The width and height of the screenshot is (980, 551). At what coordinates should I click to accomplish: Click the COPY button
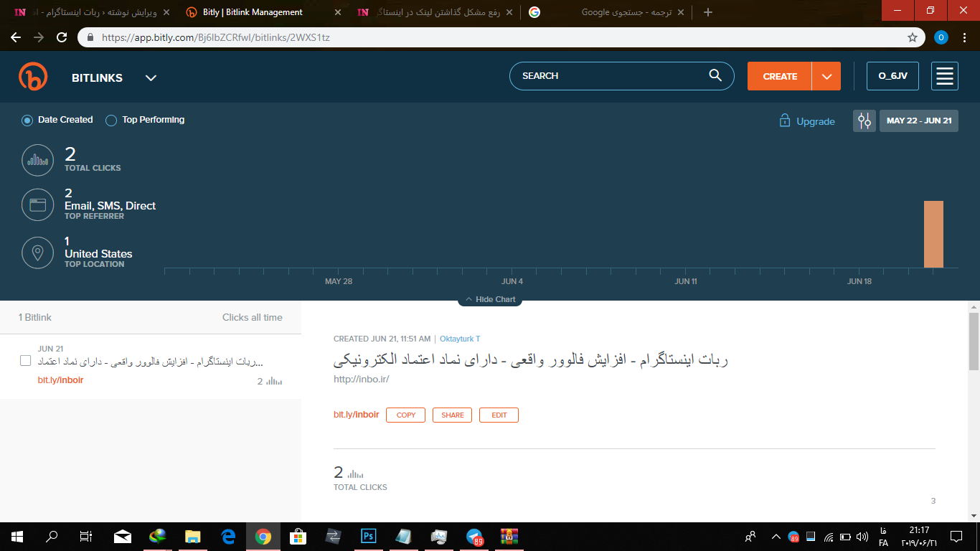[x=405, y=415]
